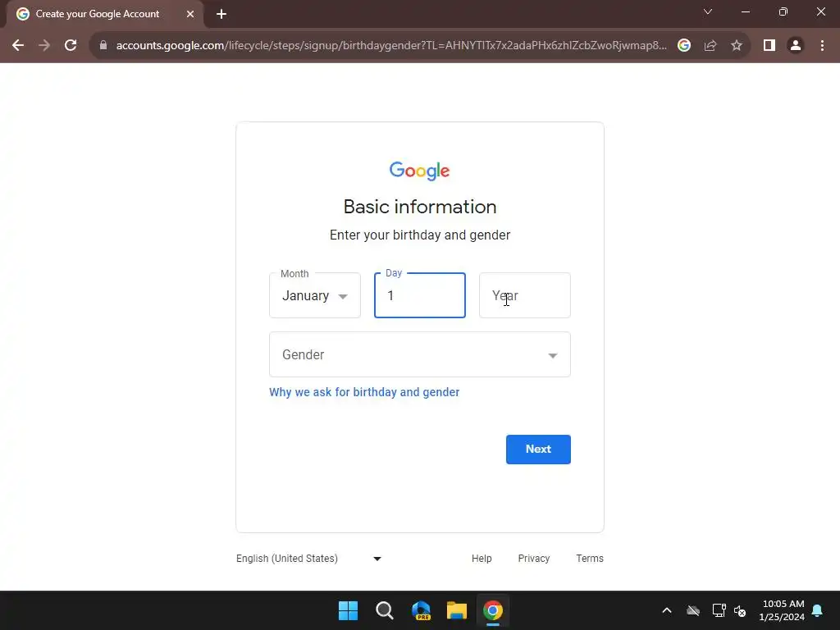Open the Windows Start menu
840x630 pixels.
348,610
